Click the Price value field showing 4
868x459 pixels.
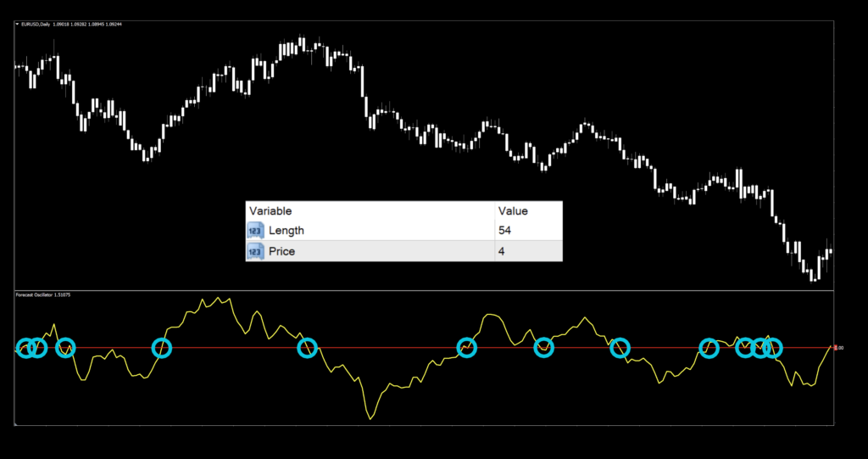pyautogui.click(x=527, y=251)
